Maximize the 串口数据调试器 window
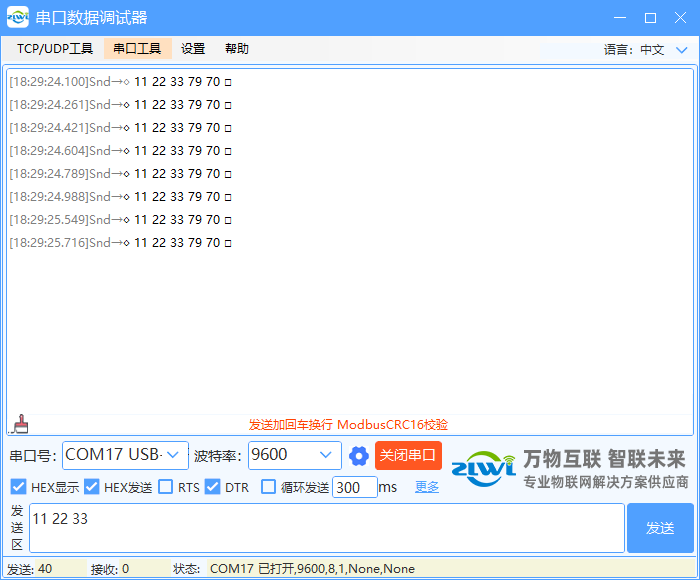Image resolution: width=700 pixels, height=580 pixels. [650, 17]
